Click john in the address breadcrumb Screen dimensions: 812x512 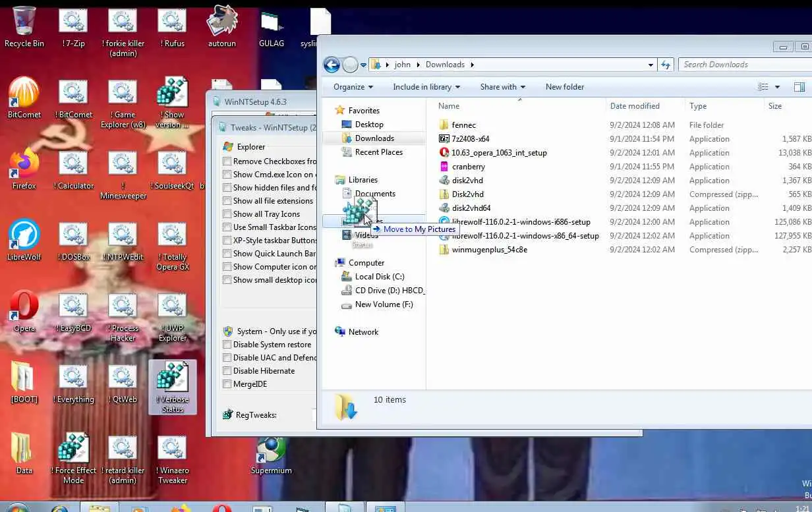(x=402, y=65)
